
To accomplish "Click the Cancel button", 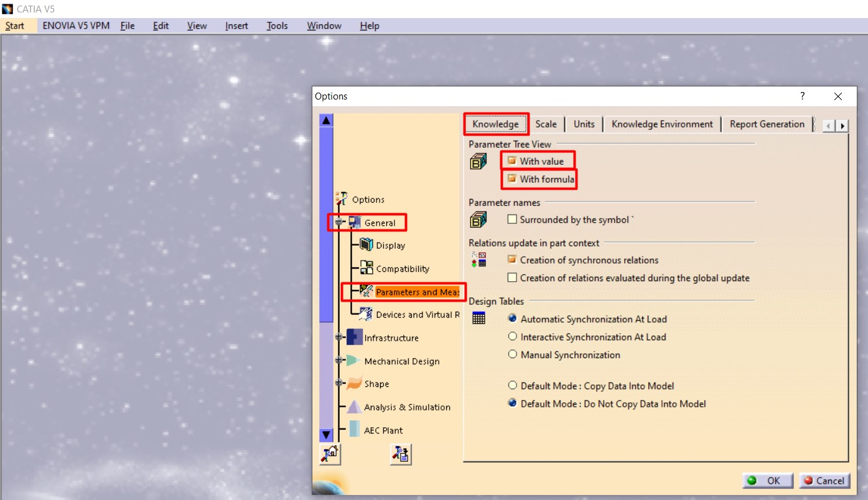I will [x=824, y=480].
